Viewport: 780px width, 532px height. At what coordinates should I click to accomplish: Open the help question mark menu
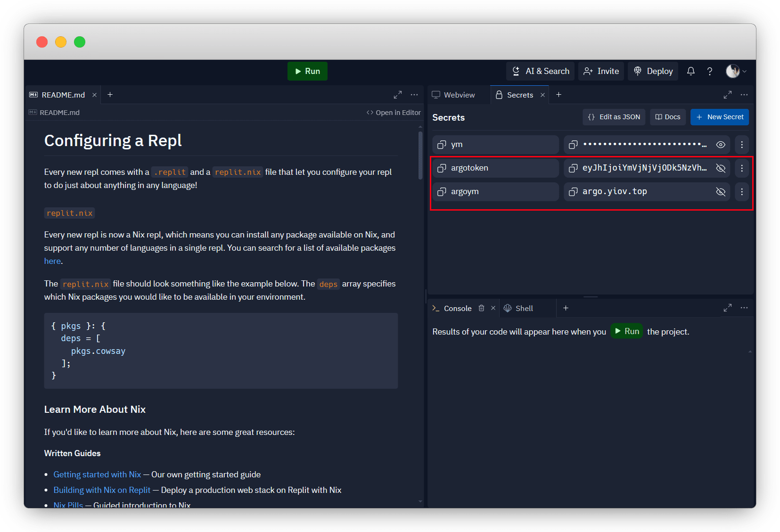(709, 71)
